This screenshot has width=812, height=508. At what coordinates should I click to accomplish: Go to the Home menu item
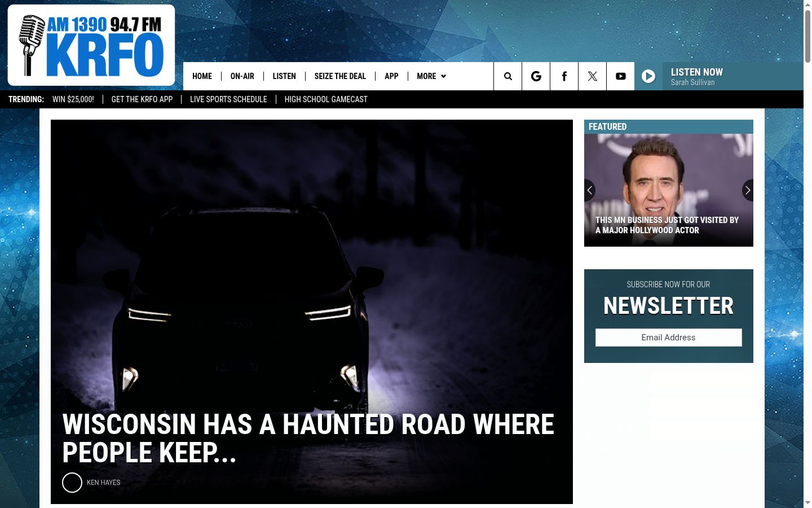[x=202, y=76]
